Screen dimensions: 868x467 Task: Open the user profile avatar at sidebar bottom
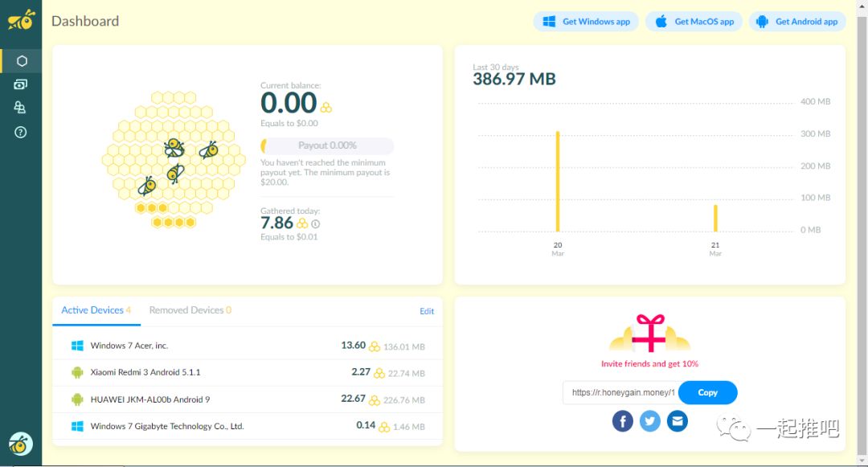tap(21, 444)
